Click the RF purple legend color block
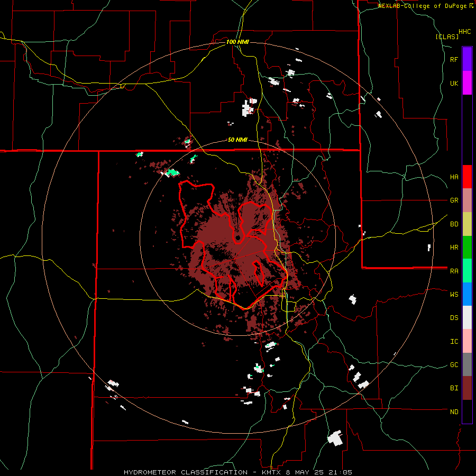The width and height of the screenshot is (476, 476). (467, 59)
